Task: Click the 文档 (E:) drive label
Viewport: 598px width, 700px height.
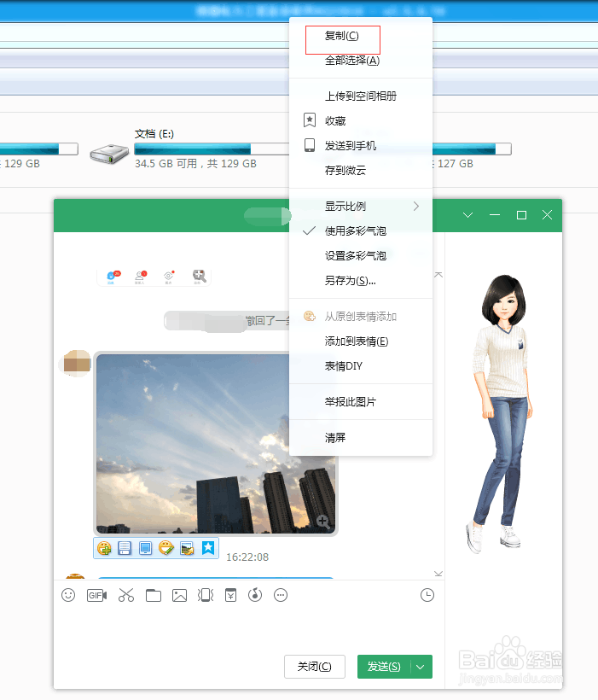Action: 154,134
